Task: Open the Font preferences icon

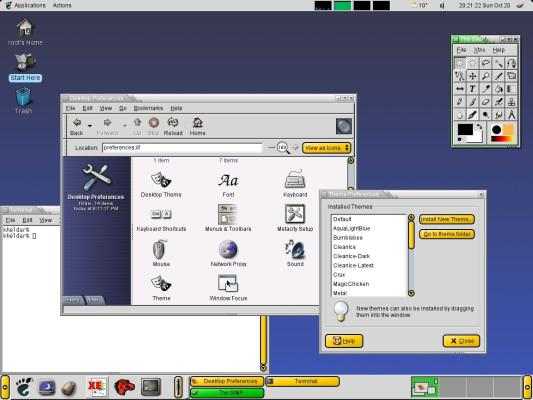Action: (x=228, y=185)
